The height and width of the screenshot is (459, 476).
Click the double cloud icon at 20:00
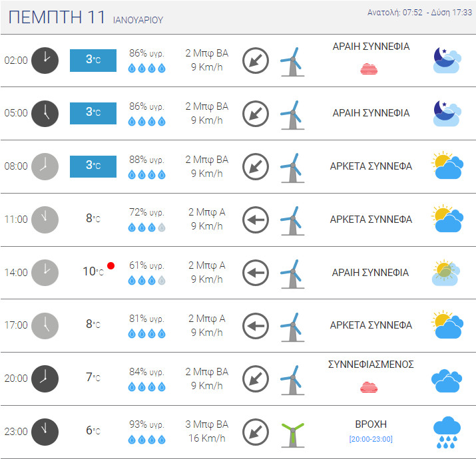[x=447, y=380]
